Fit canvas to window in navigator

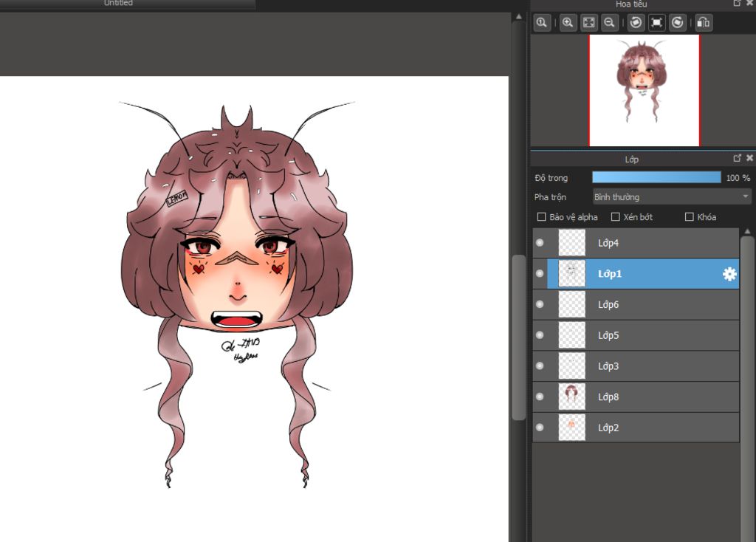[x=588, y=23]
